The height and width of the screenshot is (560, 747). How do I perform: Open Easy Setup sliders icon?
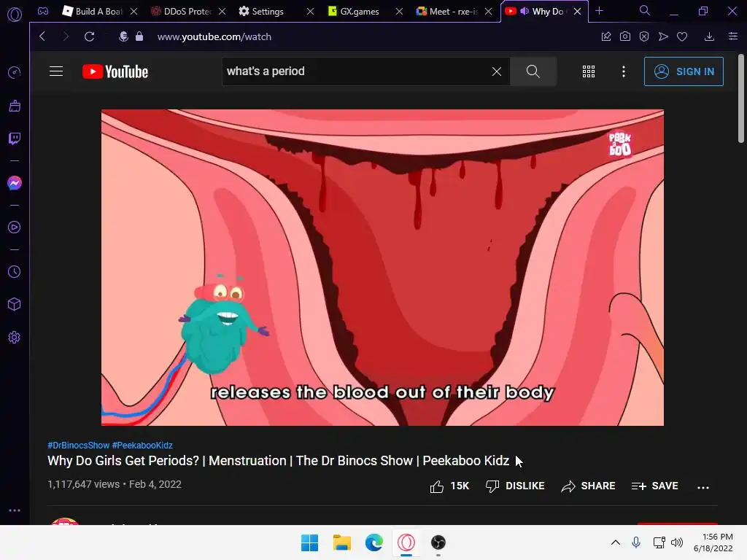[x=733, y=36]
